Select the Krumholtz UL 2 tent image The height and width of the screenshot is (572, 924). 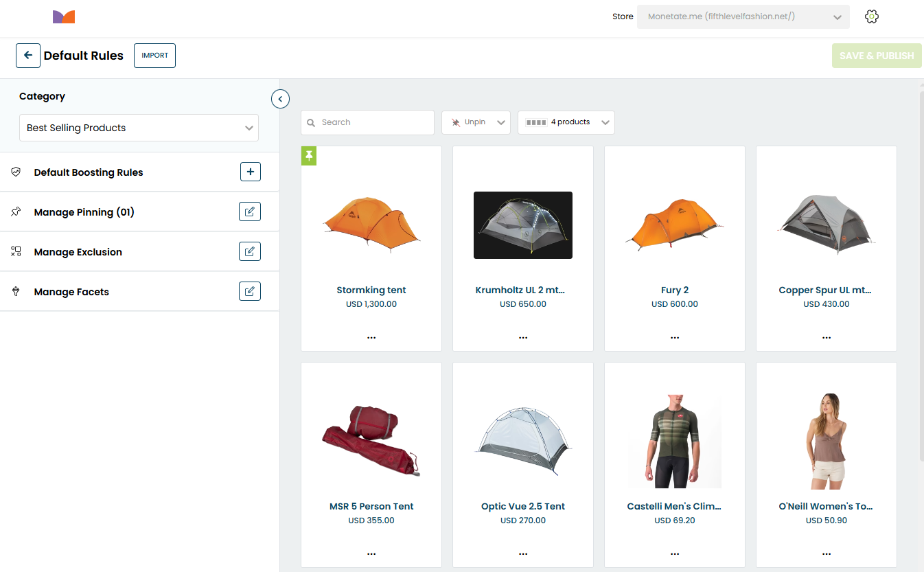click(523, 225)
